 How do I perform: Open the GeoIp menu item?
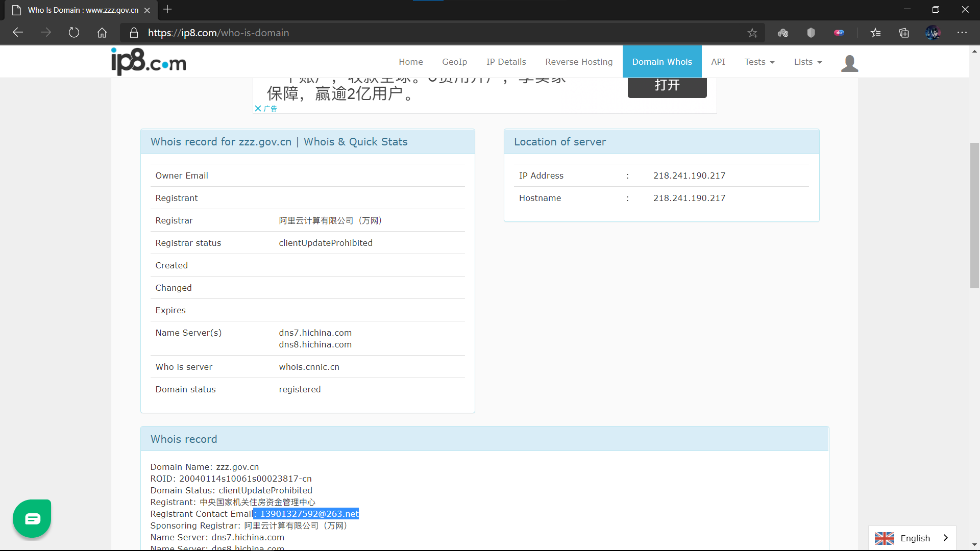(454, 62)
